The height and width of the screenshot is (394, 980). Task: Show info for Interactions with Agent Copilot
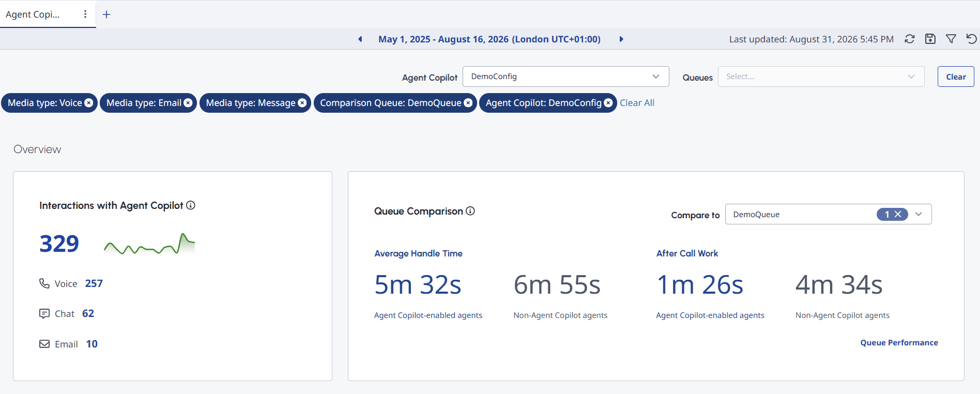(191, 205)
